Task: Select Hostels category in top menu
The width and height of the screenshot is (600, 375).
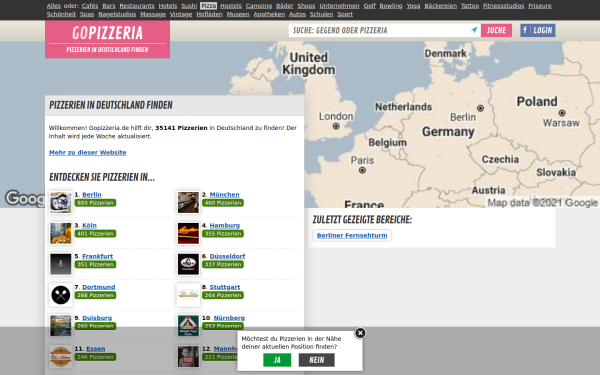Action: coord(231,6)
